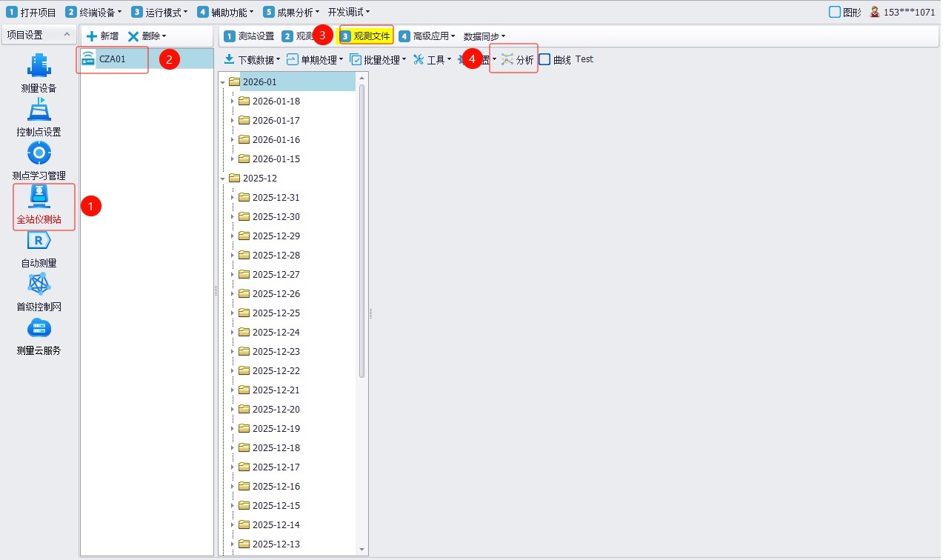This screenshot has height=560, width=943.
Task: Open the 测量设备 sidebar icon
Action: pyautogui.click(x=39, y=66)
